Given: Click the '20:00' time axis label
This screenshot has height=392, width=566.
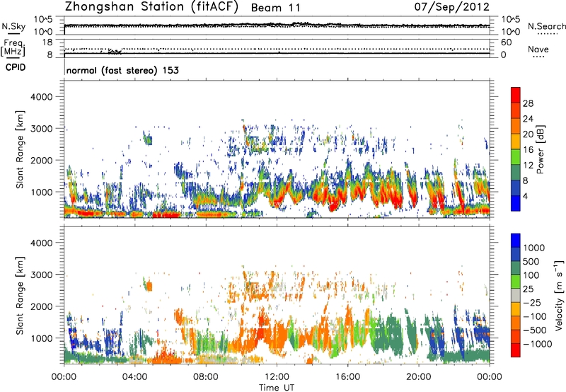Looking at the screenshot, I should tap(419, 377).
